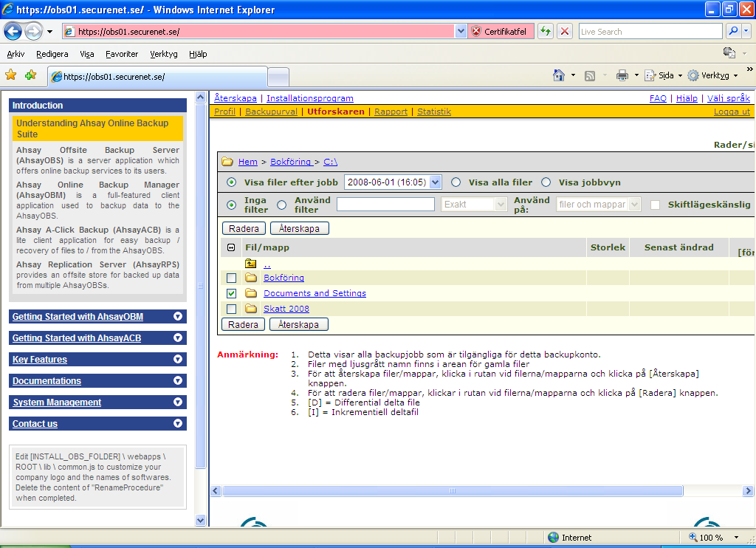
Task: Click the filter text input field
Action: [385, 204]
